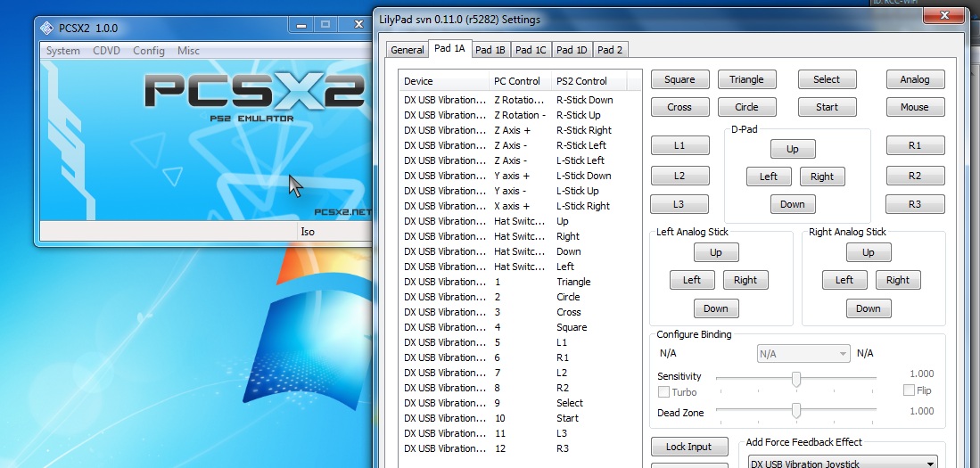Open the Configure Binding N/A dropdown
Screen dimensions: 980x468
click(x=803, y=354)
